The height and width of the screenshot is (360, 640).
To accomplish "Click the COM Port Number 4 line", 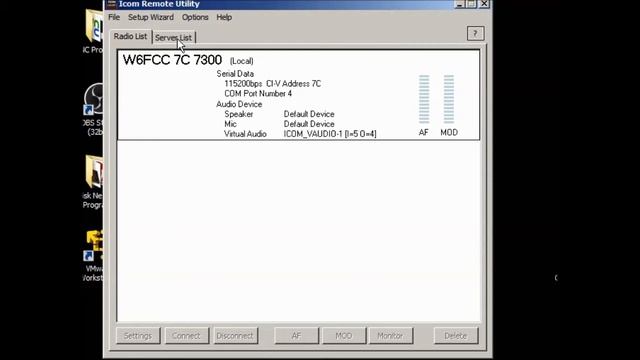I will (258, 94).
